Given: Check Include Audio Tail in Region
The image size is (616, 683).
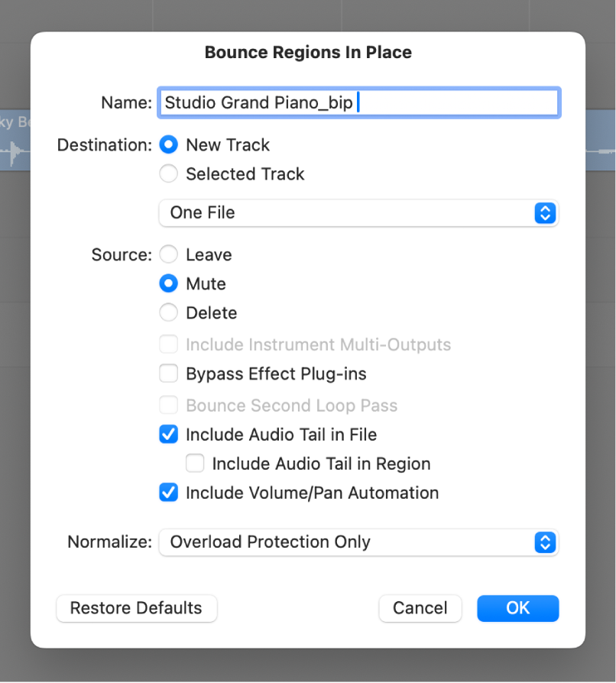Looking at the screenshot, I should [195, 463].
